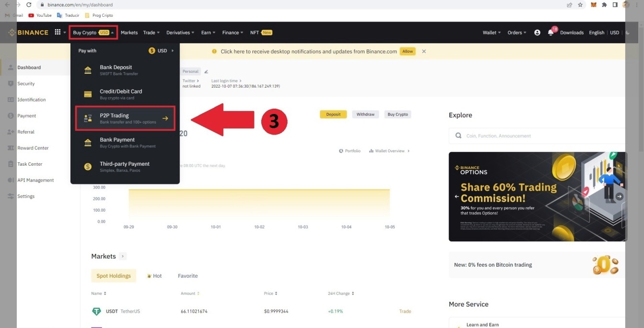This screenshot has height=328, width=644.
Task: Click the notifications bell icon
Action: pos(551,33)
